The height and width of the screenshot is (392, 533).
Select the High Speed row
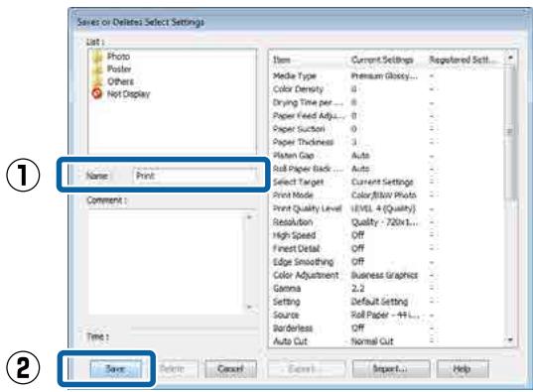387,235
